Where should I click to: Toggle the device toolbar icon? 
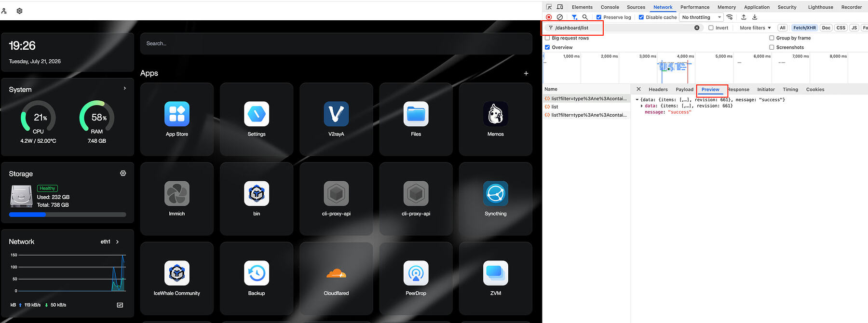coord(560,7)
